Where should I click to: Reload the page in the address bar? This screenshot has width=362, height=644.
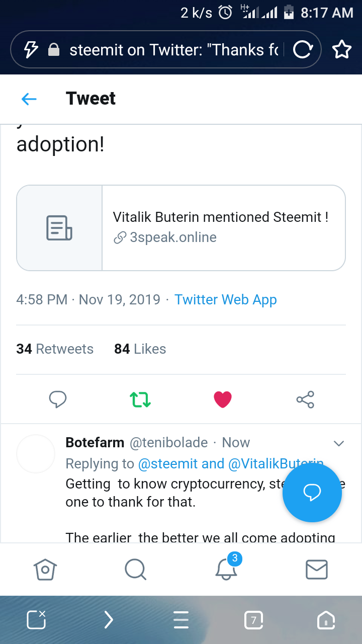[x=303, y=49]
